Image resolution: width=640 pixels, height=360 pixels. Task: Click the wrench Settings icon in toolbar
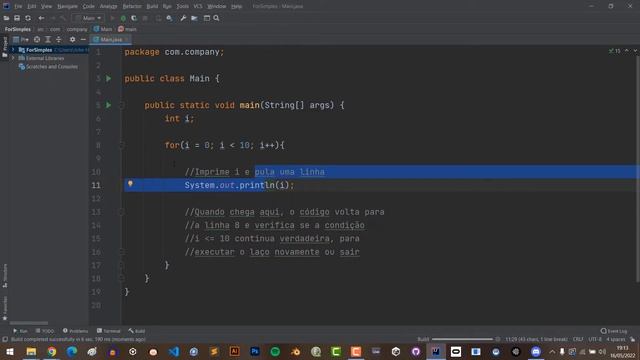tap(183, 18)
